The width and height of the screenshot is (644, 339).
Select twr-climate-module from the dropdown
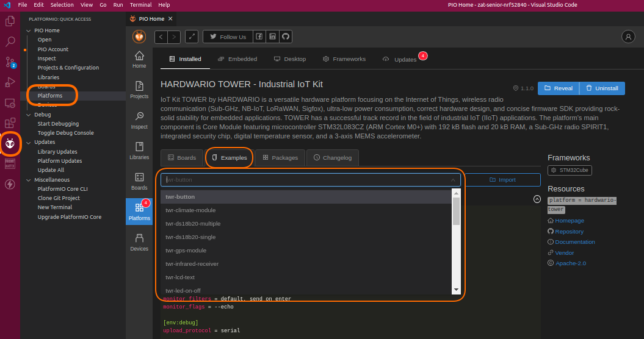pos(306,210)
